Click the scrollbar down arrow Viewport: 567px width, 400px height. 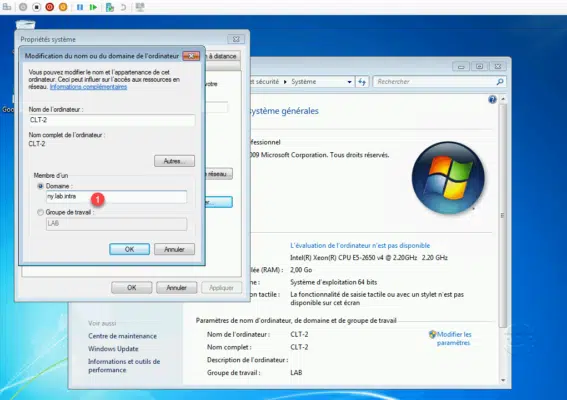[x=503, y=380]
